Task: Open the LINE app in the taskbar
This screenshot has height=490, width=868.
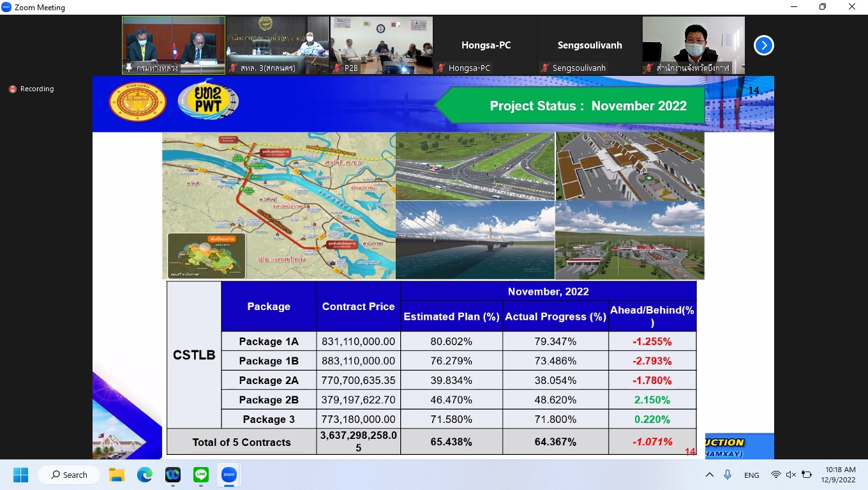Action: point(200,475)
